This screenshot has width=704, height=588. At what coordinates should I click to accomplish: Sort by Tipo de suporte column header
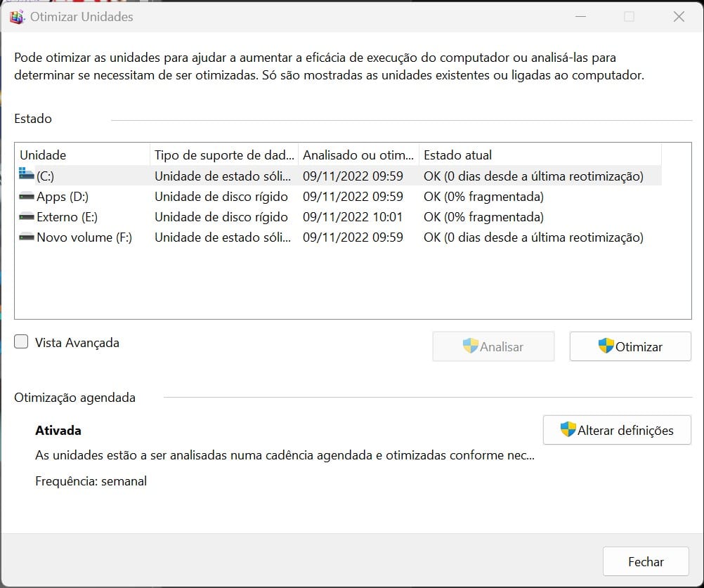point(223,155)
